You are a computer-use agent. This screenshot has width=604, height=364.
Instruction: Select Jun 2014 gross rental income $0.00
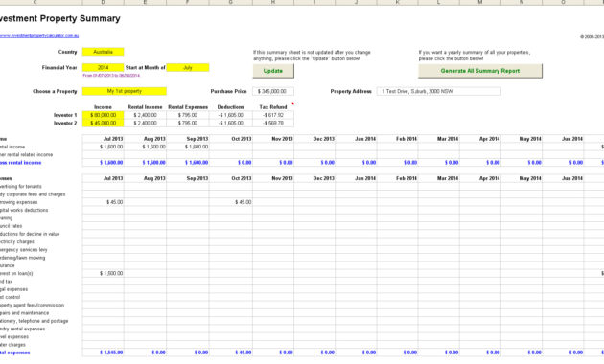tap(563, 163)
